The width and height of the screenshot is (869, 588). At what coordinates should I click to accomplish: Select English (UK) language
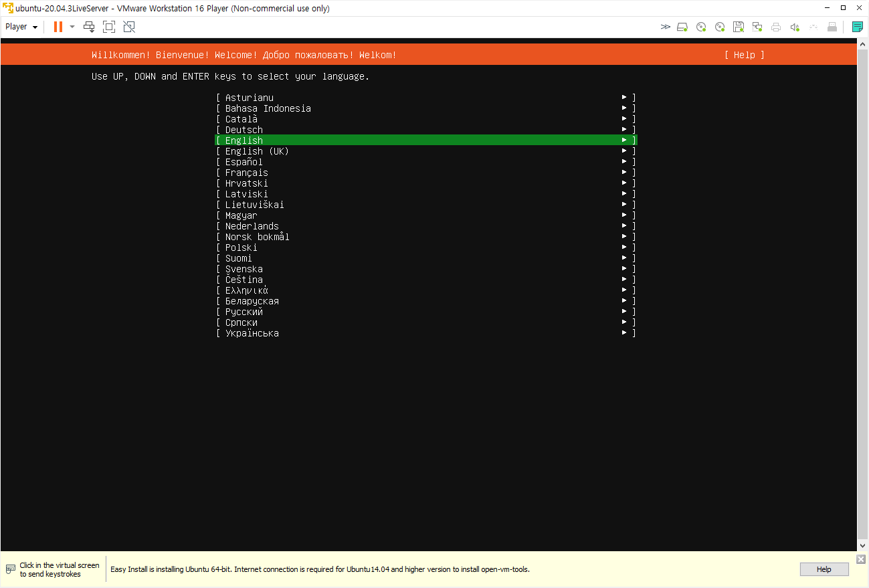tap(426, 151)
